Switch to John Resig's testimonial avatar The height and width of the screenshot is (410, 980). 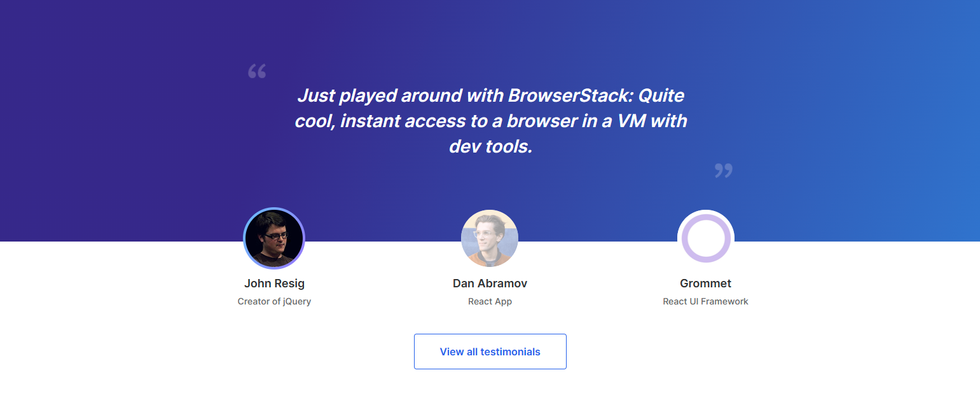point(274,238)
